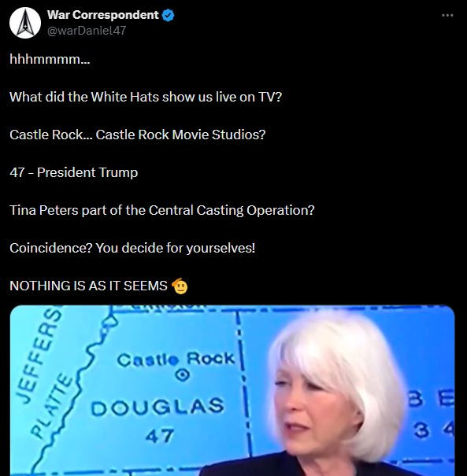Click "Coincidence? You decide for yourselves!" text

coord(132,248)
